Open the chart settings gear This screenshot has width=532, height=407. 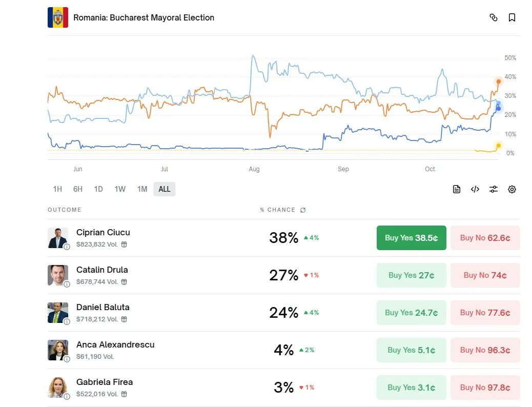511,189
